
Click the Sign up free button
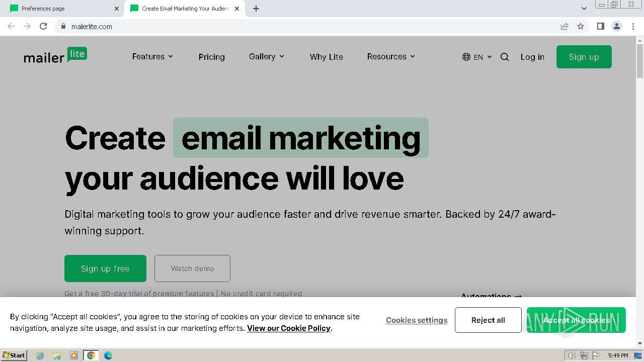point(105,268)
